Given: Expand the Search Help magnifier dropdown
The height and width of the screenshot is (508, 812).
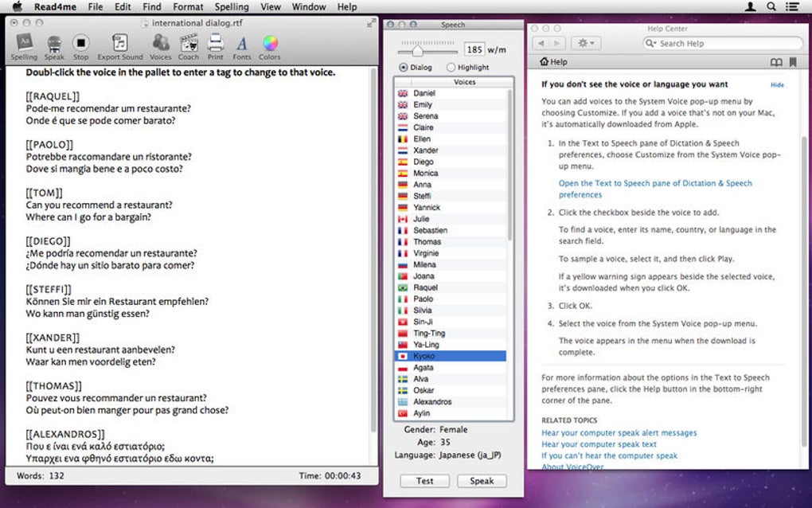Looking at the screenshot, I should pos(650,44).
